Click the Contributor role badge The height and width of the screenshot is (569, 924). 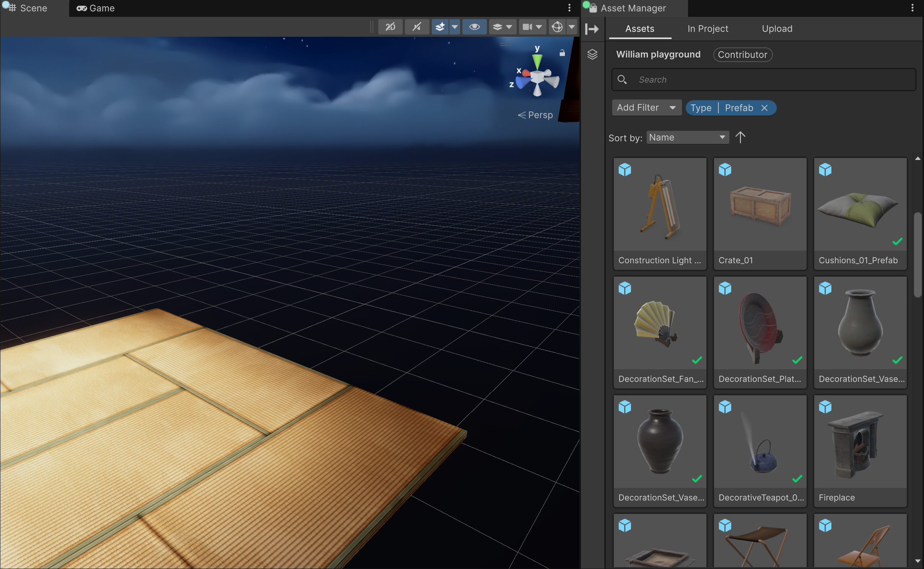743,55
